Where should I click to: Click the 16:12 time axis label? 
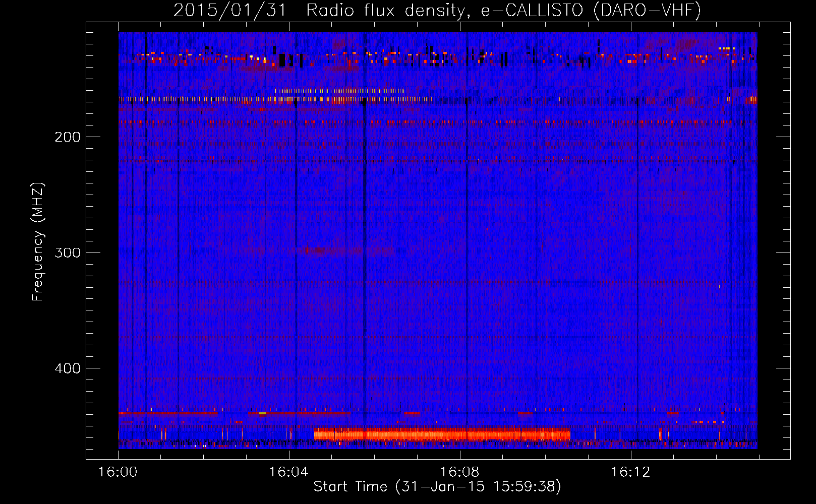pos(630,472)
